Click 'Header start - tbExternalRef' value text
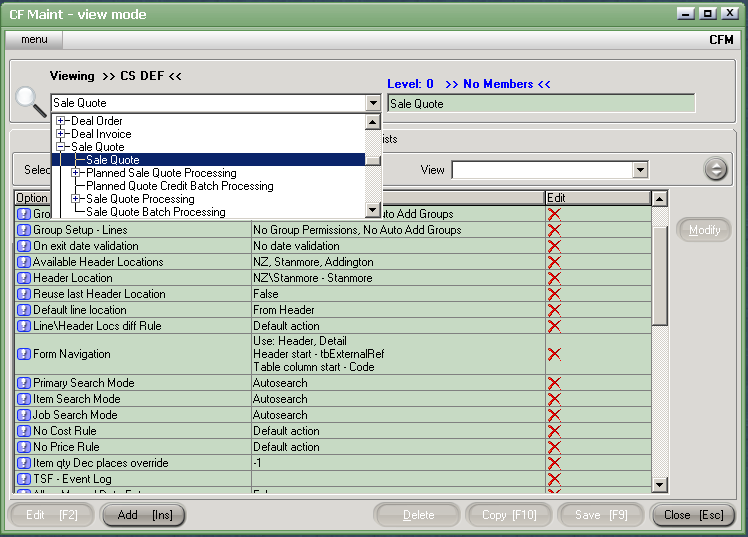This screenshot has width=748, height=537. click(x=319, y=354)
